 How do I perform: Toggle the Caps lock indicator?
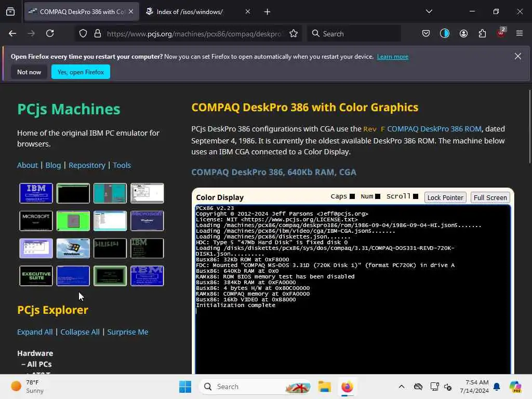pos(352,196)
